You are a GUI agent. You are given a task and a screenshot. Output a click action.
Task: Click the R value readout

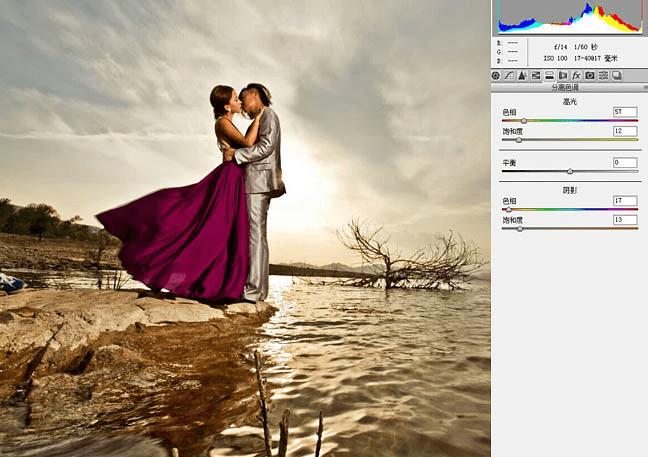click(507, 43)
